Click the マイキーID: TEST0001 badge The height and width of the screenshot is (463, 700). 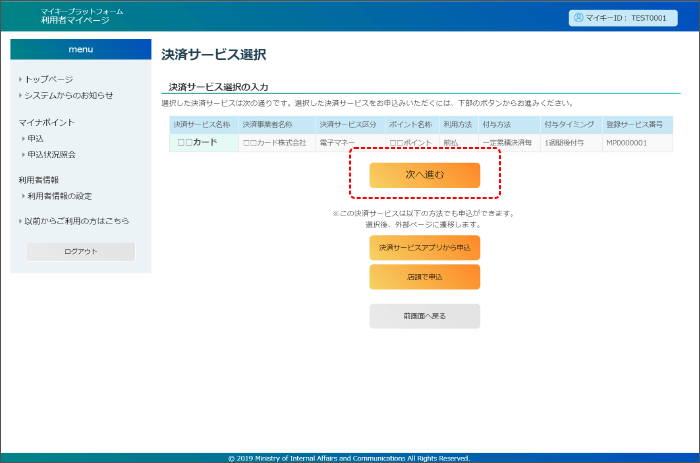[623, 18]
